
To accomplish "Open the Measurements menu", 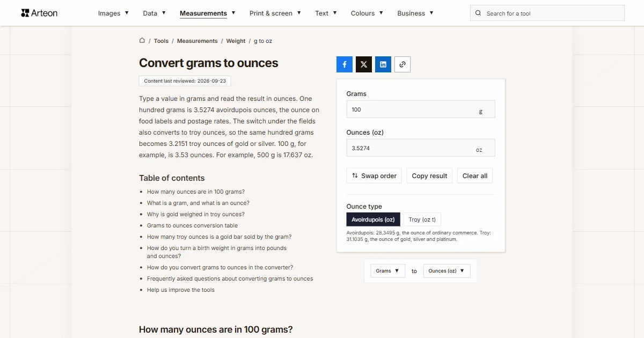I will coord(207,13).
